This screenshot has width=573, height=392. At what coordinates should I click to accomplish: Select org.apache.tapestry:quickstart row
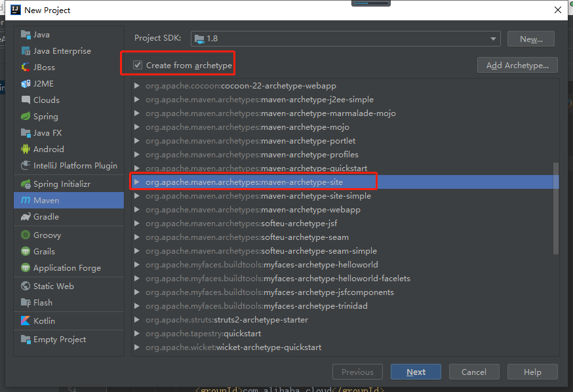coord(345,334)
